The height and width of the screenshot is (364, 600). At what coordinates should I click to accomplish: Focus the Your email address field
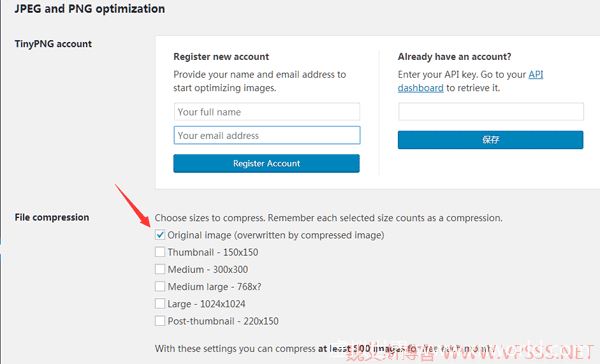[x=267, y=135]
